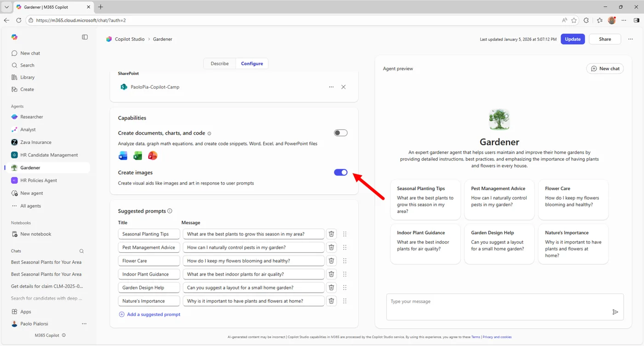Screen dimensions: 644x346
Task: Disable the Create images toggle
Action: pyautogui.click(x=340, y=172)
